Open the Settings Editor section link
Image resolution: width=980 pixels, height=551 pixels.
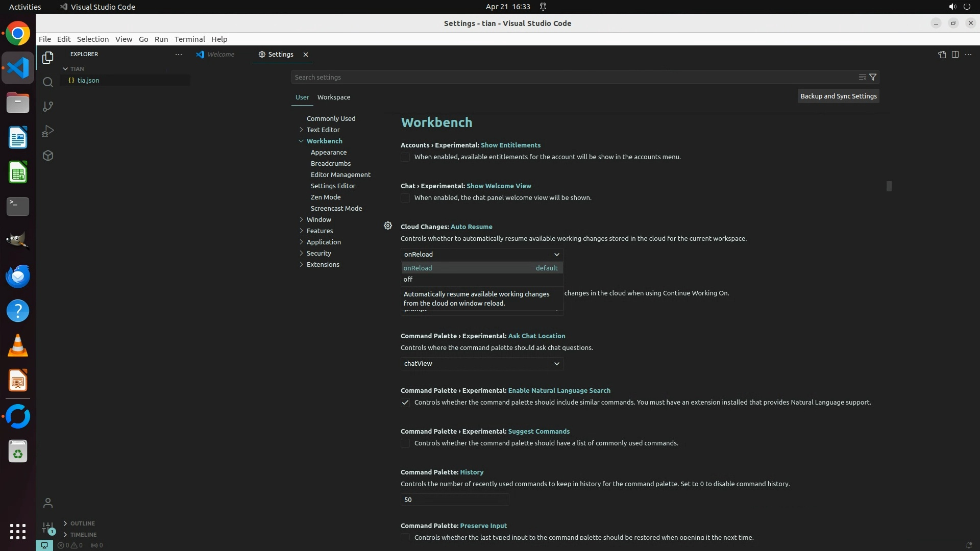tap(333, 186)
